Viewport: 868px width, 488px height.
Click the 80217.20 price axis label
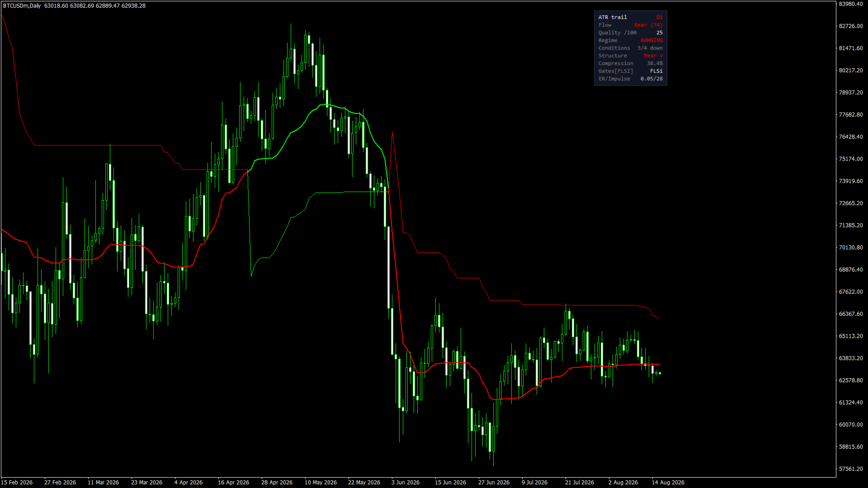851,70
